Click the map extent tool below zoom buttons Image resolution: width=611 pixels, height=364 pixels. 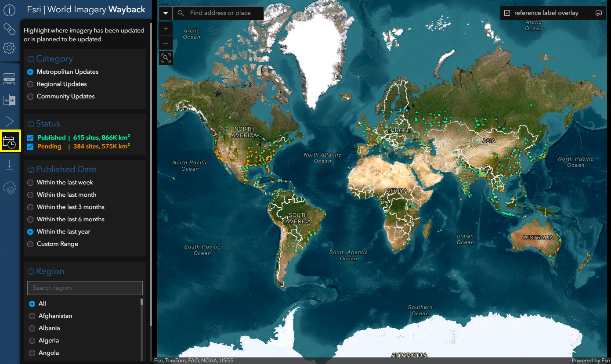coord(166,58)
